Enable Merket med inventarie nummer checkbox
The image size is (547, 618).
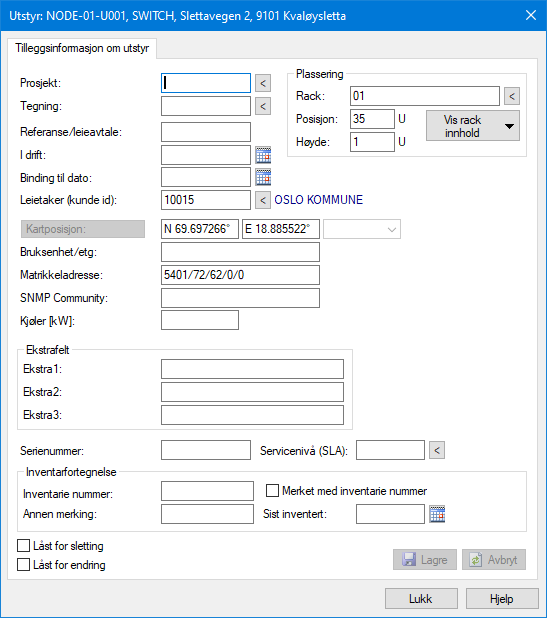pyautogui.click(x=272, y=491)
